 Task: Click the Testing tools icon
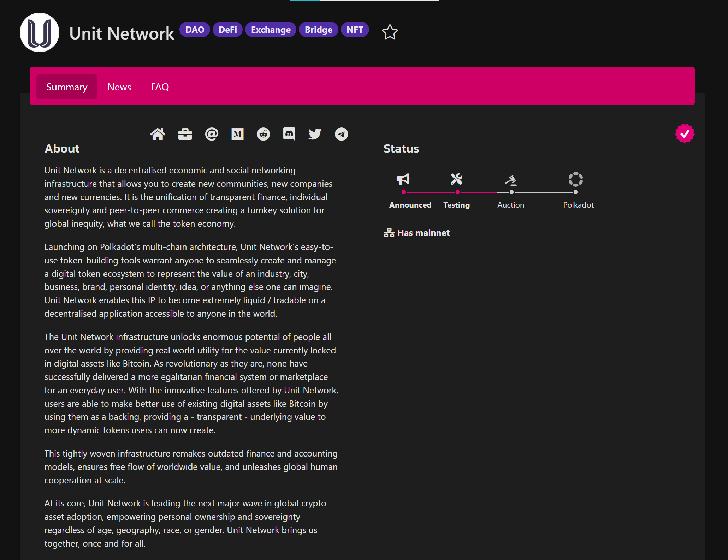[x=457, y=179]
